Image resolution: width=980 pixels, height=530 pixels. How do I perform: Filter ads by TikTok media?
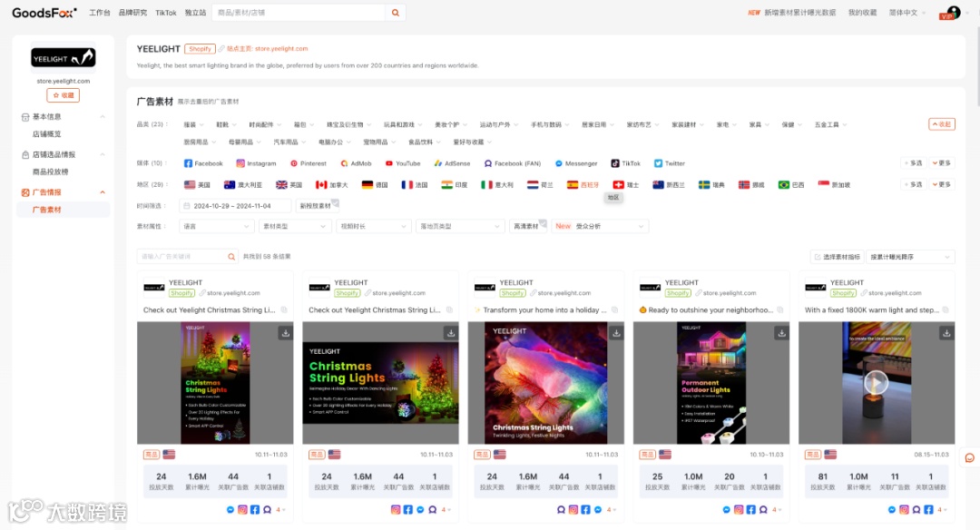(x=625, y=163)
